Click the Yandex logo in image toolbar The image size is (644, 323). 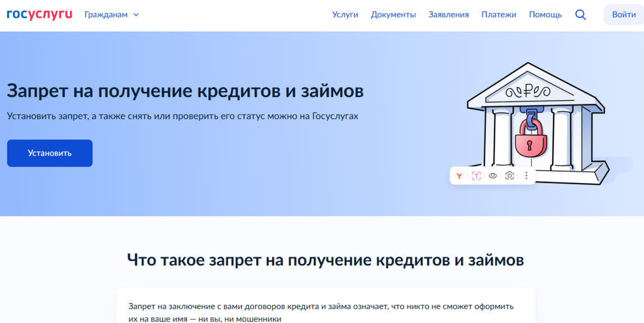(x=459, y=176)
